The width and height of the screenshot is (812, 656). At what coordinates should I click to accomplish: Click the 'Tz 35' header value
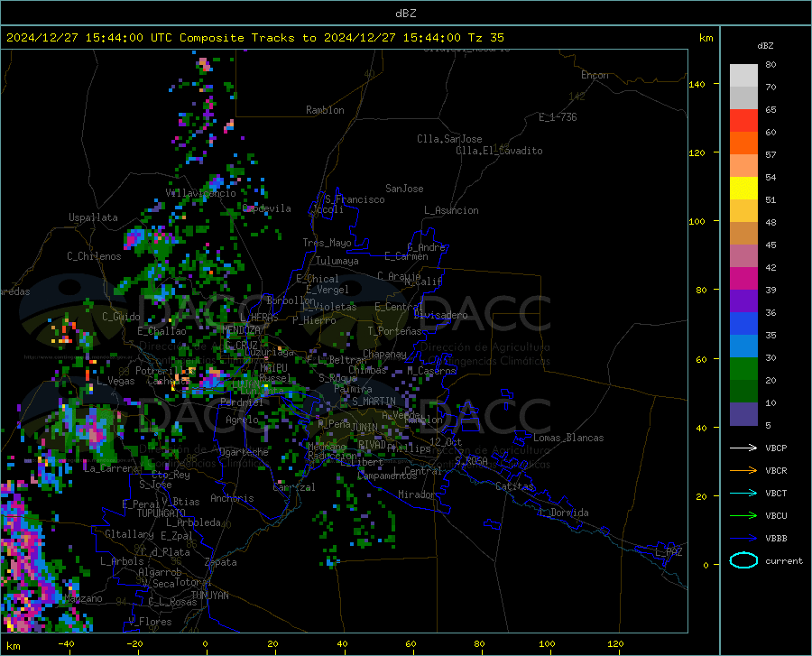point(485,38)
